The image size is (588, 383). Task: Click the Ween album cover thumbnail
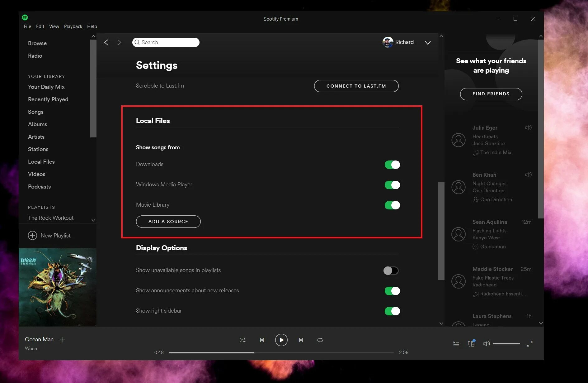pyautogui.click(x=58, y=287)
